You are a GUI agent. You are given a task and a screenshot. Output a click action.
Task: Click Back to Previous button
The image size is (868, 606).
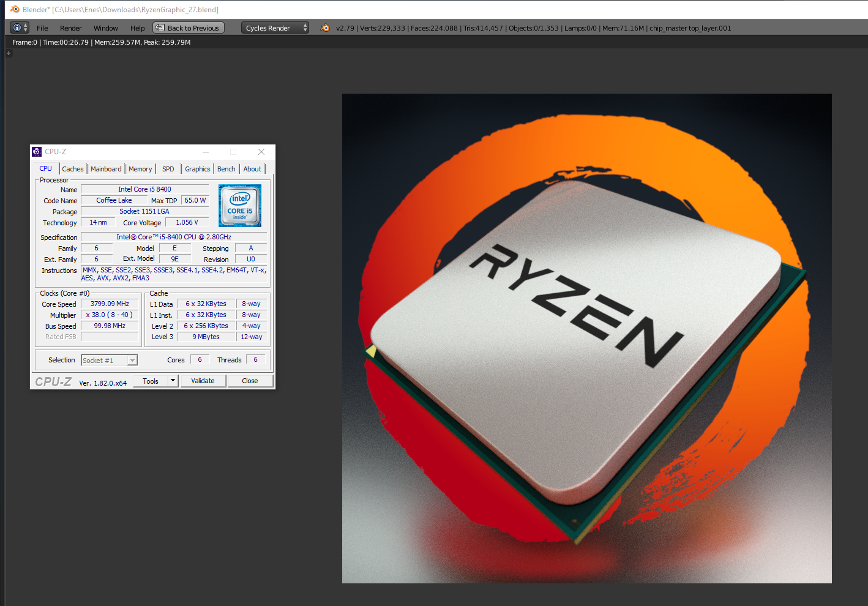click(189, 28)
